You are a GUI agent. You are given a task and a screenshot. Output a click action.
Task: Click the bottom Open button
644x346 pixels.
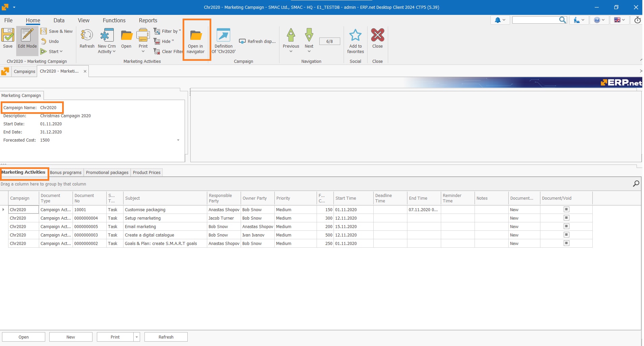[x=24, y=337]
